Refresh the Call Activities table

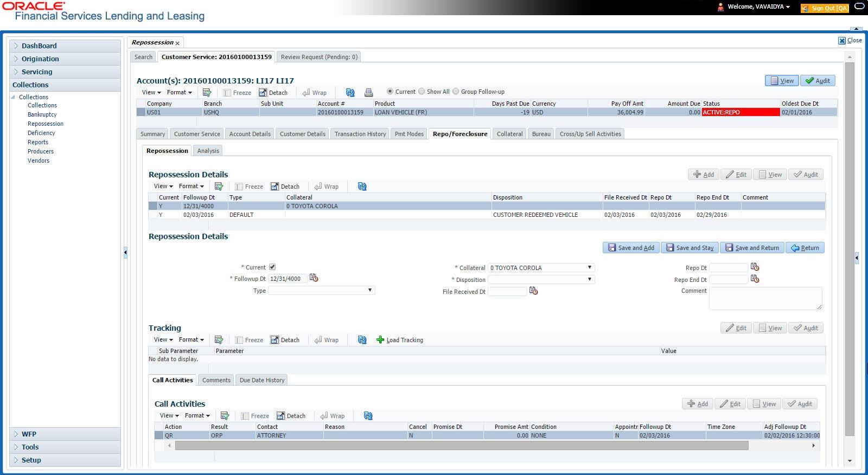pos(368,416)
